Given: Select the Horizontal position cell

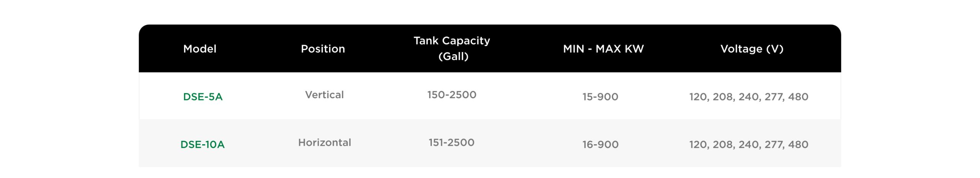Looking at the screenshot, I should point(324,143).
